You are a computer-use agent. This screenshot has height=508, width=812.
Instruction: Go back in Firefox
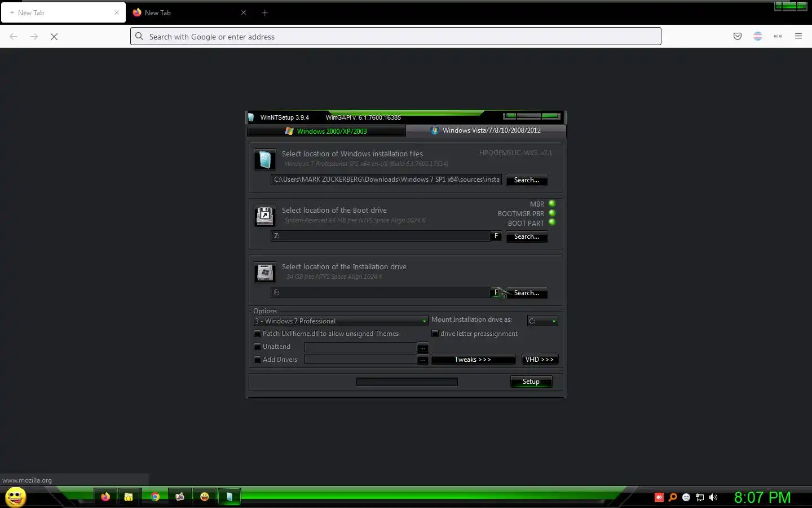coord(14,36)
